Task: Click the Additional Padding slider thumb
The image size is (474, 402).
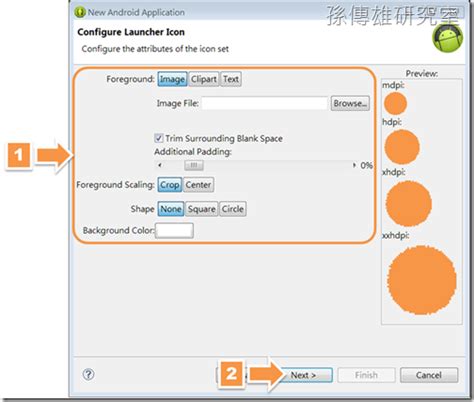Action: 194,165
